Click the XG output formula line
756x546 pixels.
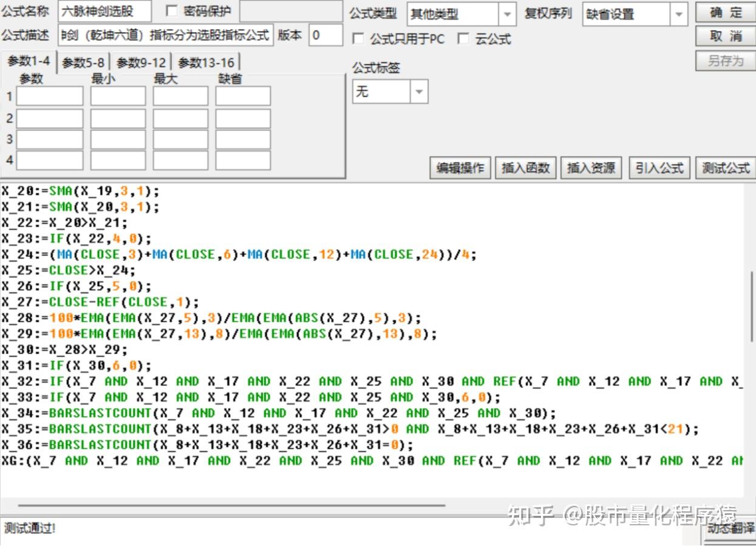(372, 460)
